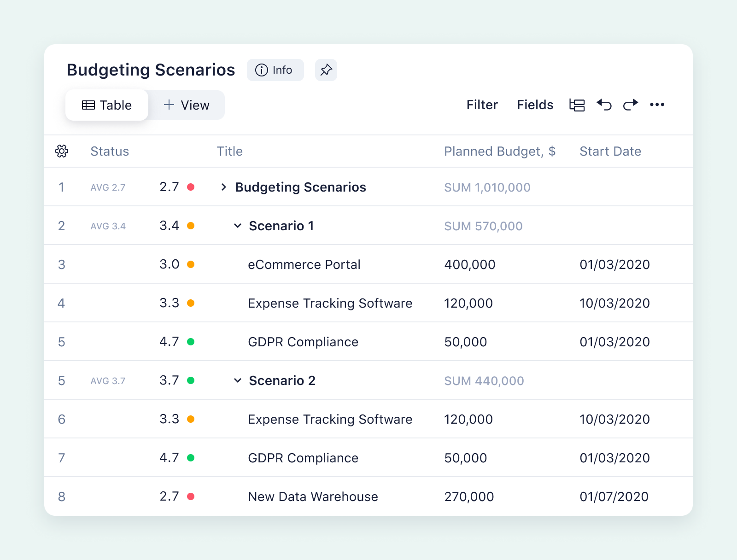Select the New Data Warehouse title cell
Image resolution: width=737 pixels, height=560 pixels.
click(x=313, y=496)
